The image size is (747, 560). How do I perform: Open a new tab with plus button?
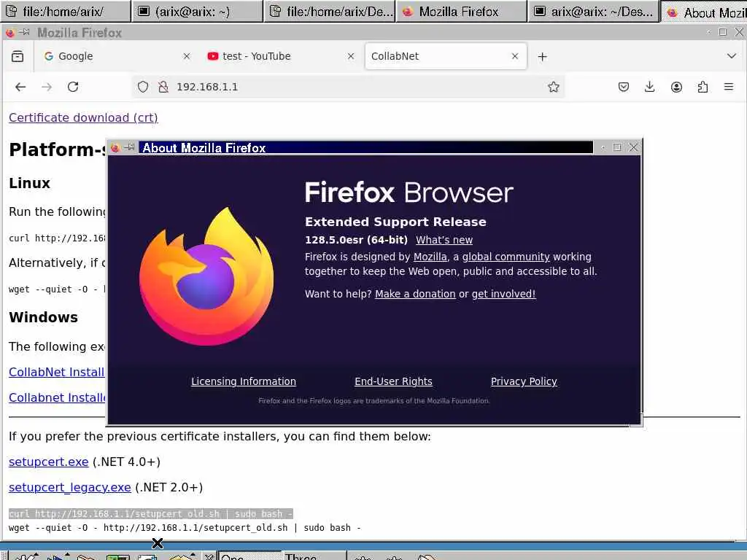point(542,57)
